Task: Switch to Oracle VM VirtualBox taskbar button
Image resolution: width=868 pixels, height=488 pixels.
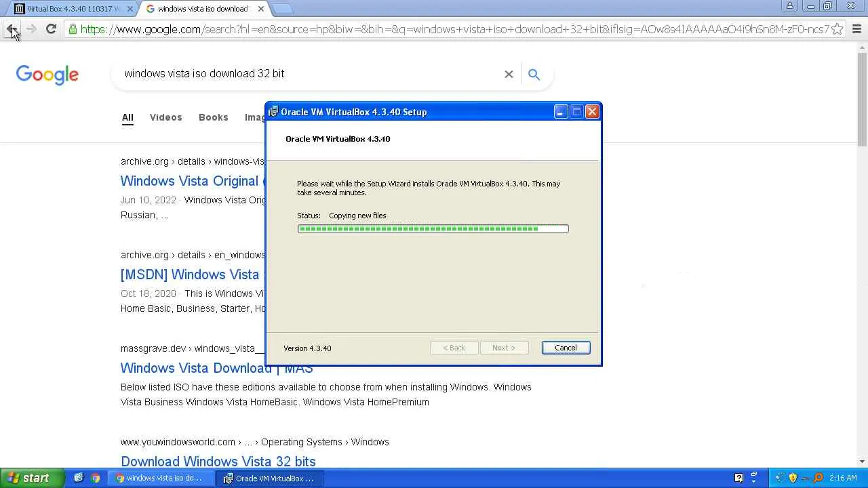Action: [x=270, y=478]
